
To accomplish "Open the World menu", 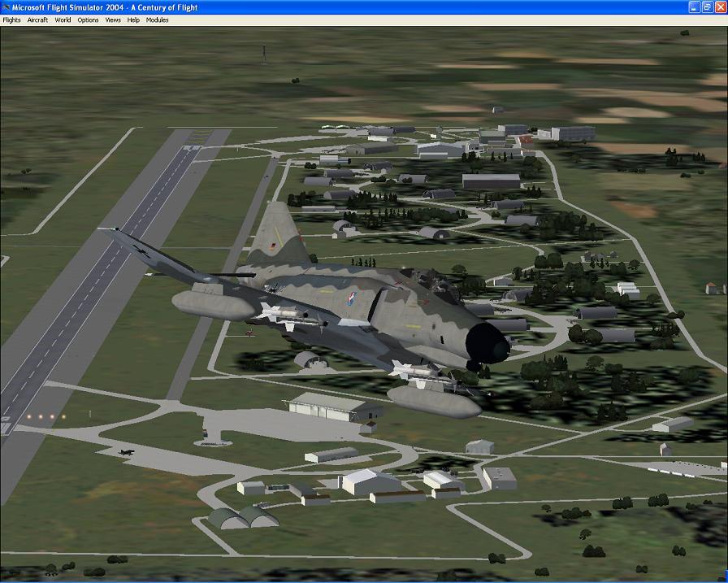I will pyautogui.click(x=63, y=20).
